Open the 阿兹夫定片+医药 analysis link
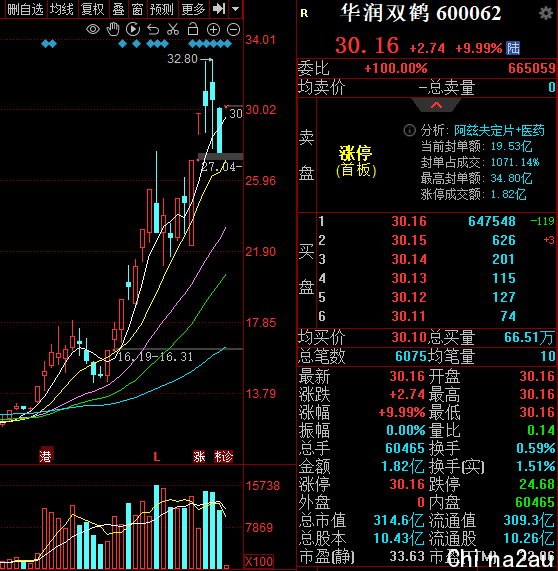The height and width of the screenshot is (571, 558). point(499,130)
